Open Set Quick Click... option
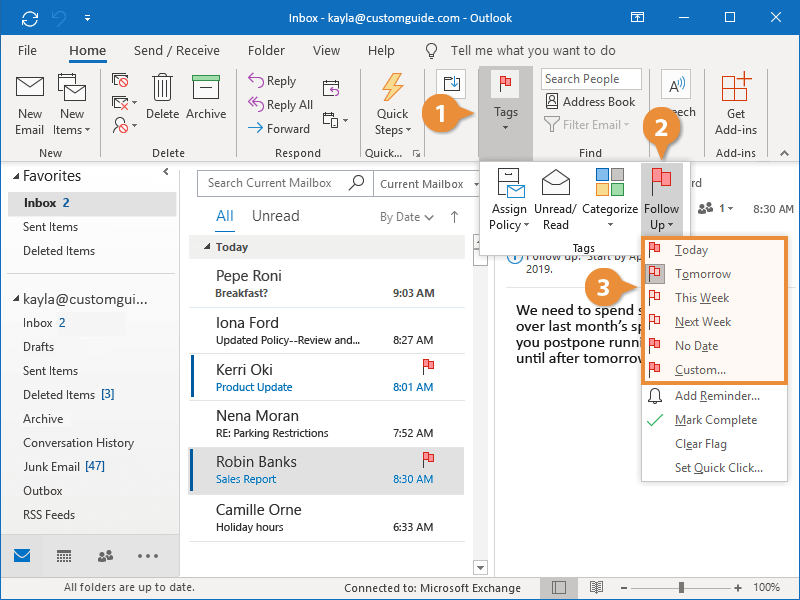 [714, 468]
